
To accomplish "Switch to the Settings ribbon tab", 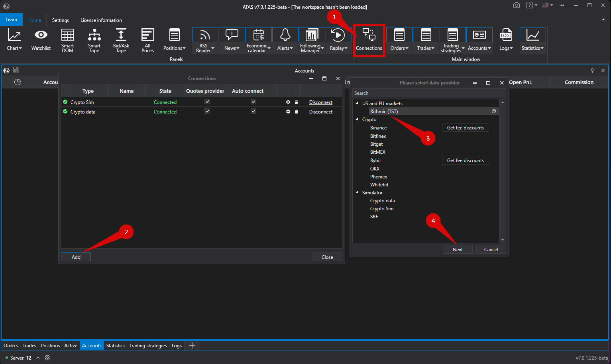I will coord(61,20).
